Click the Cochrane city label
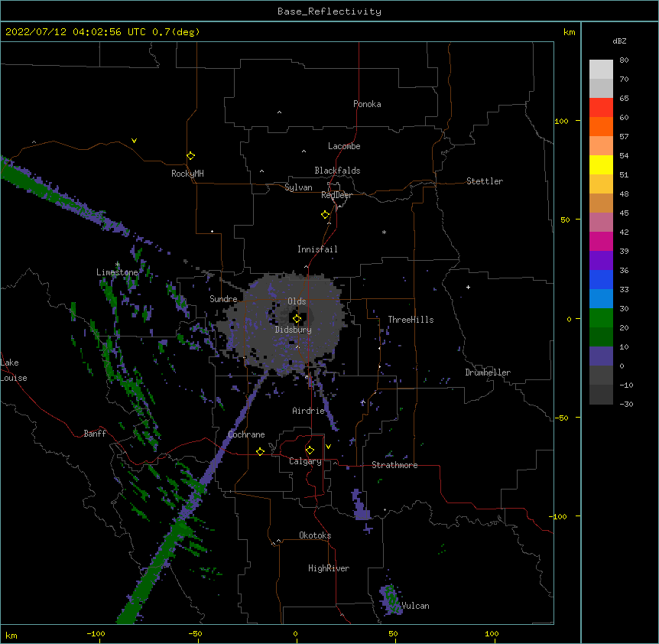The width and height of the screenshot is (659, 644). (x=246, y=434)
